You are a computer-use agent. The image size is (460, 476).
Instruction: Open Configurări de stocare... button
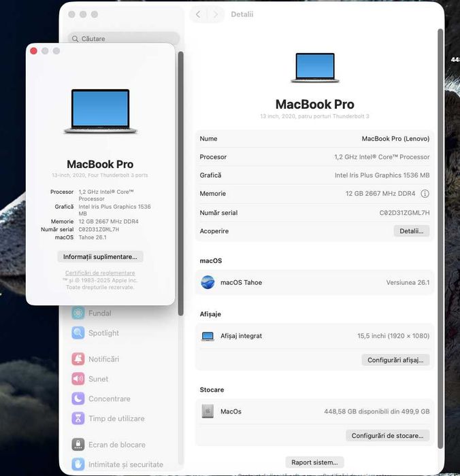(387, 436)
